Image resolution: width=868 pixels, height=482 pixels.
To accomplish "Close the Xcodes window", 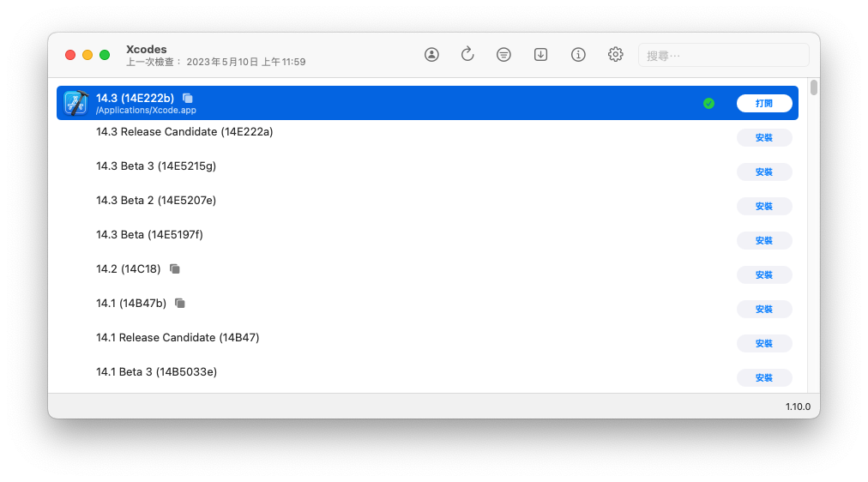I will pos(70,55).
